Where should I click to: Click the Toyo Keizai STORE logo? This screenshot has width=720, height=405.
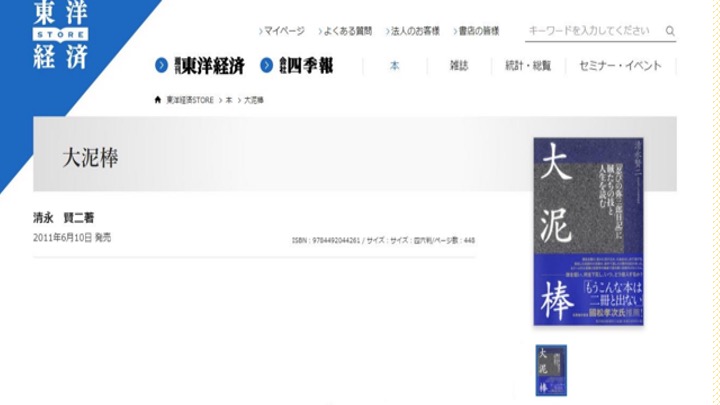(60, 35)
